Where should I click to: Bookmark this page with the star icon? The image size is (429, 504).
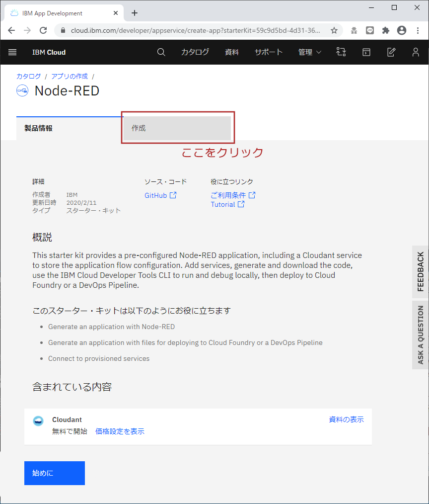pos(334,30)
